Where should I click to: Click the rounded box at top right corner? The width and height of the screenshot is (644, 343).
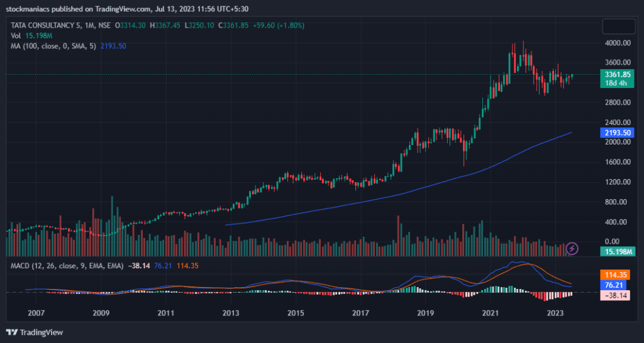pyautogui.click(x=619, y=26)
